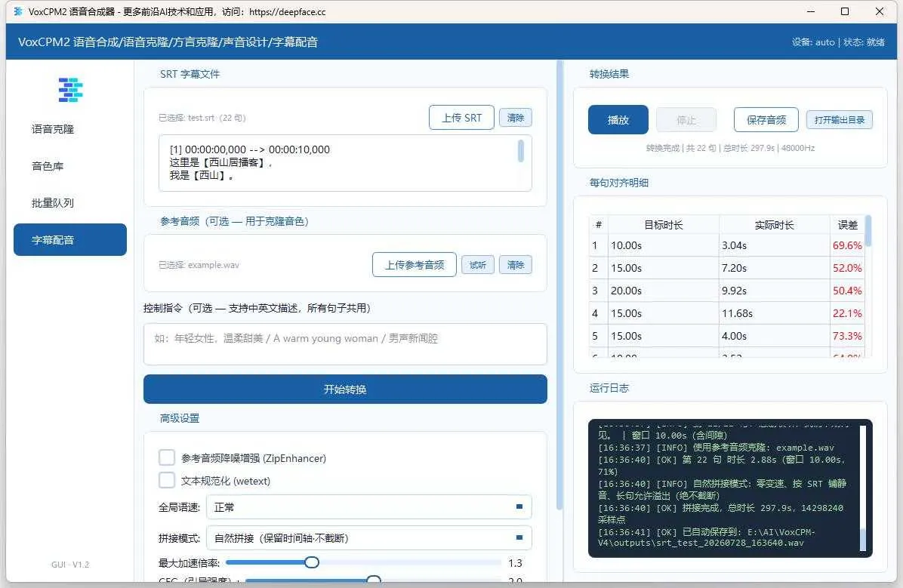The image size is (903, 588).
Task: Click the 保存音频 button
Action: point(766,120)
